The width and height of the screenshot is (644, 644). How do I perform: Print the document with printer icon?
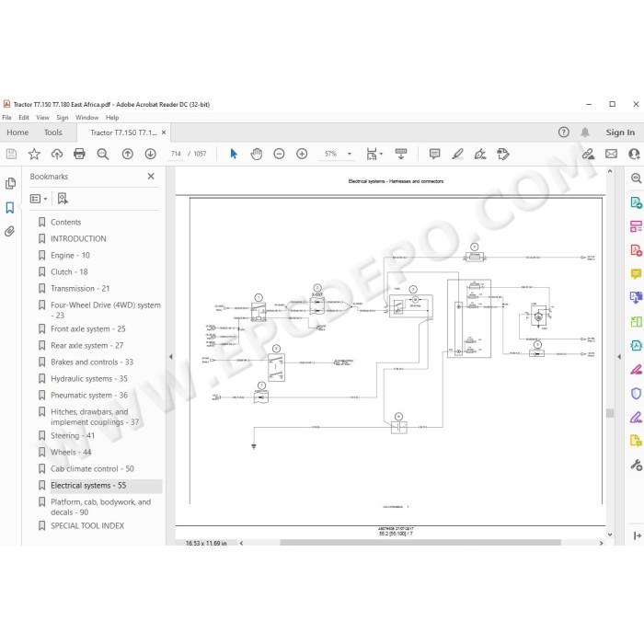(79, 154)
